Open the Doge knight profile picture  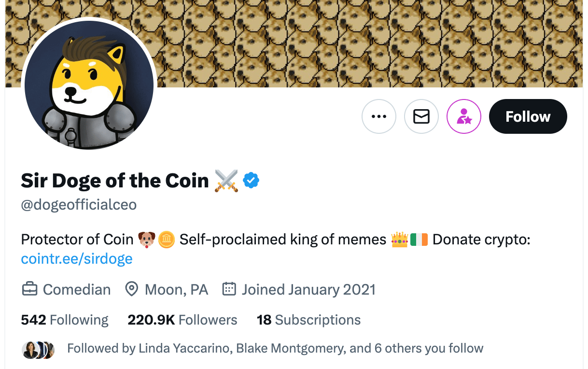(89, 85)
